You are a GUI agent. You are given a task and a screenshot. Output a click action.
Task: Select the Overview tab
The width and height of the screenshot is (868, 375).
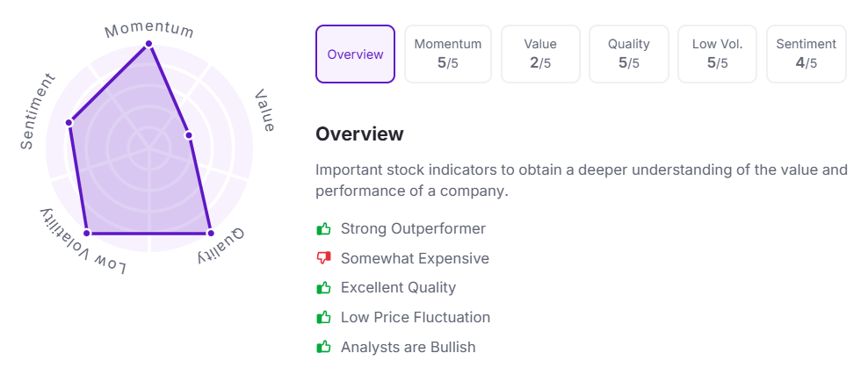[355, 54]
